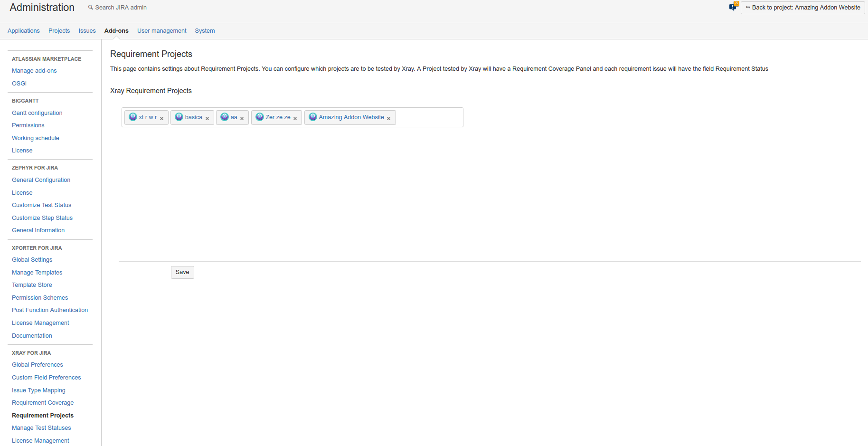868x446 pixels.
Task: Open Xporter License Management link
Action: tap(40, 323)
